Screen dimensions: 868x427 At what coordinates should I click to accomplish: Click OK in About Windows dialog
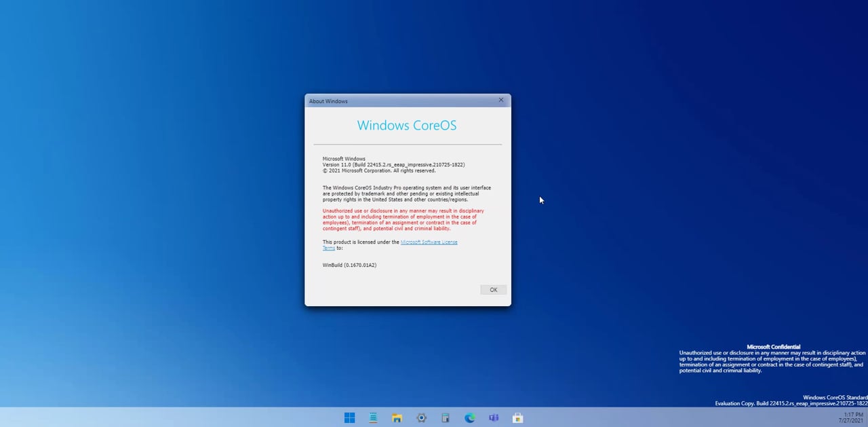493,290
